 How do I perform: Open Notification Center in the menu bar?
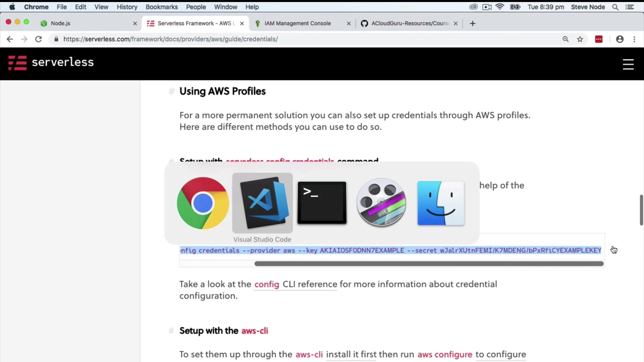pos(629,7)
